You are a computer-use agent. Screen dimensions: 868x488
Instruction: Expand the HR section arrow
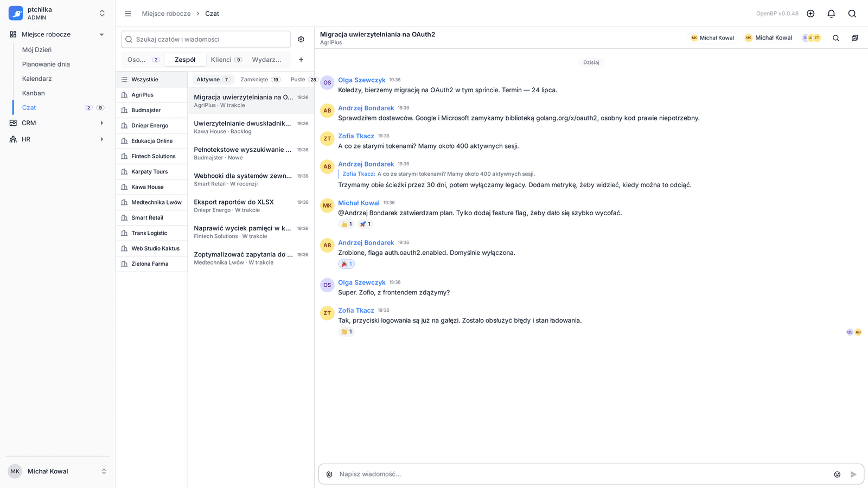tap(101, 139)
